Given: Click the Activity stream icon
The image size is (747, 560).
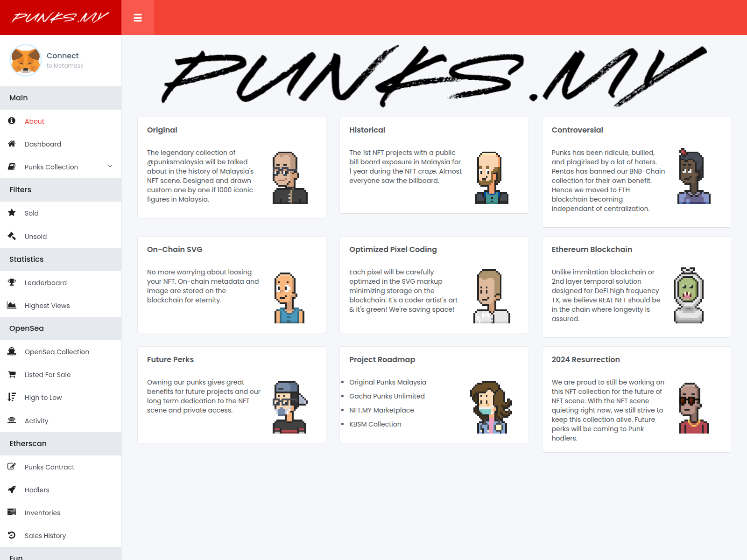Looking at the screenshot, I should point(12,420).
